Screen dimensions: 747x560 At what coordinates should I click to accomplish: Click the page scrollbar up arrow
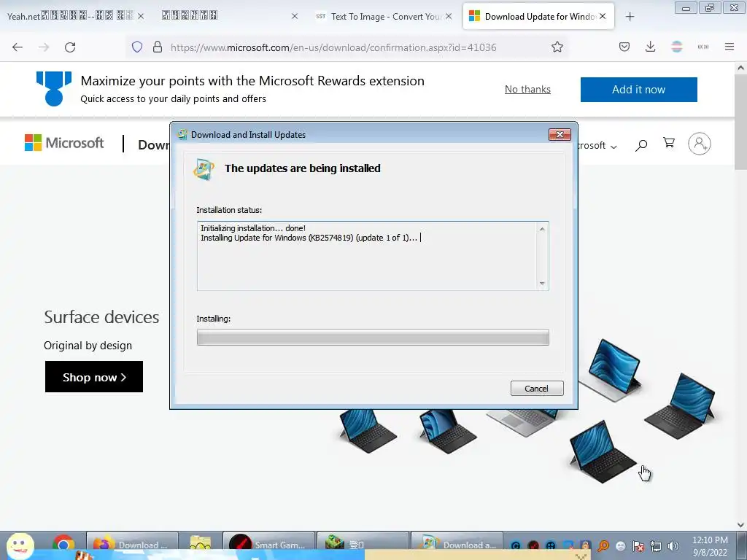[x=740, y=68]
